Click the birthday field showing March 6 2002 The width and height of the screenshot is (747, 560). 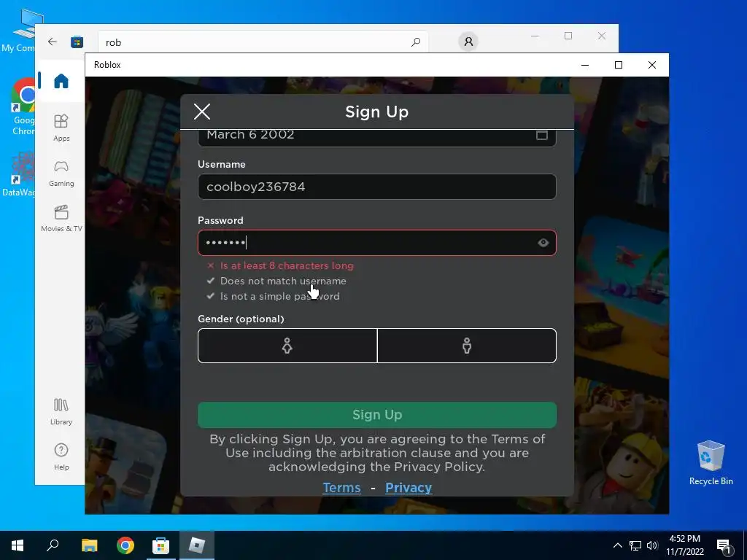point(377,138)
